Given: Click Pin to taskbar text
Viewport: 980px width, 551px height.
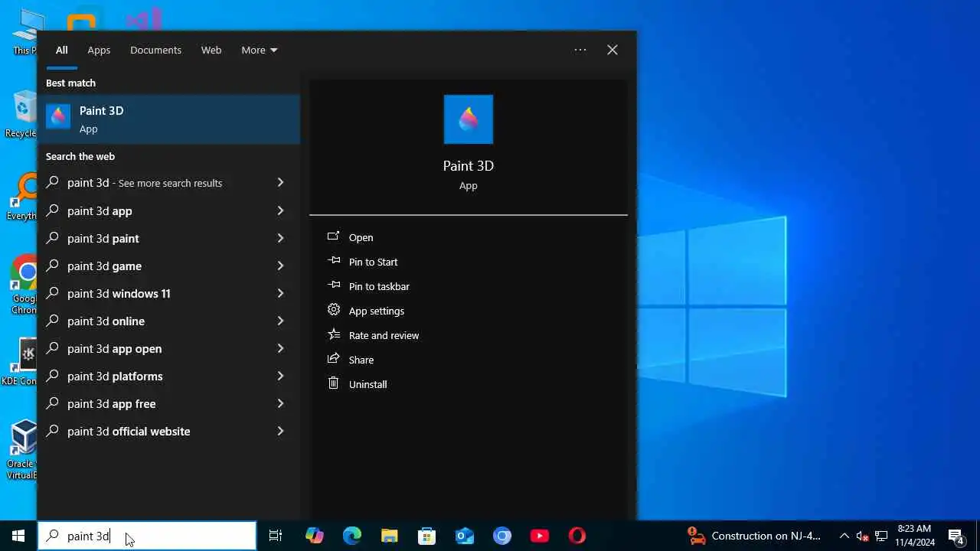Looking at the screenshot, I should (379, 286).
